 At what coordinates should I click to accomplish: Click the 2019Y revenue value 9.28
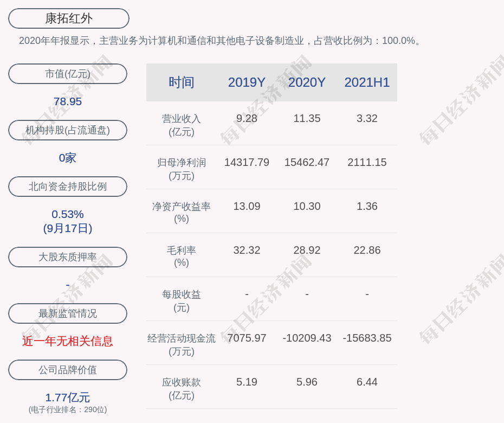[x=247, y=118]
